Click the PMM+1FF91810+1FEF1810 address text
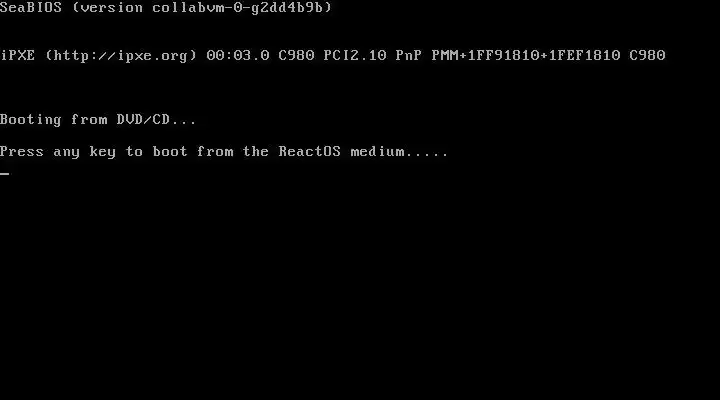This screenshot has width=720, height=400. click(x=526, y=56)
